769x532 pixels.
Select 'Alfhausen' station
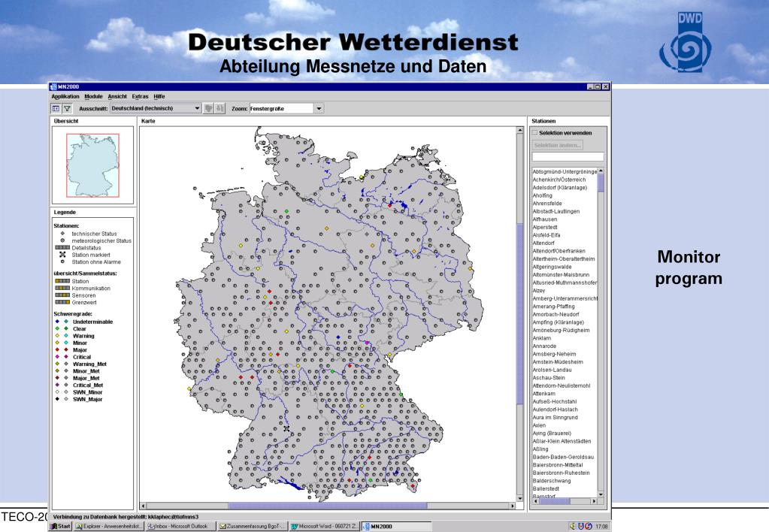coord(545,219)
